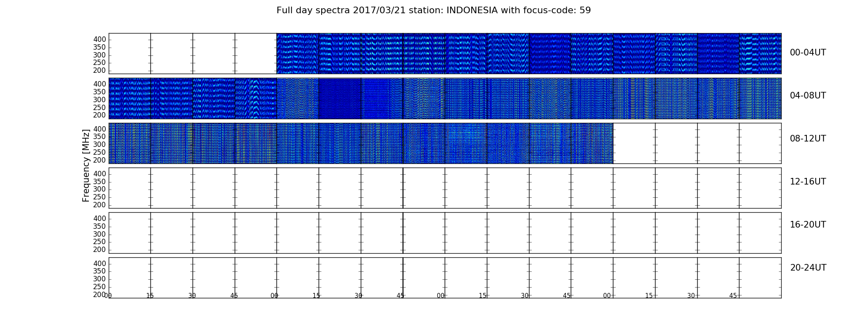Click the 08-12UT spectrogram data area

coord(360,143)
